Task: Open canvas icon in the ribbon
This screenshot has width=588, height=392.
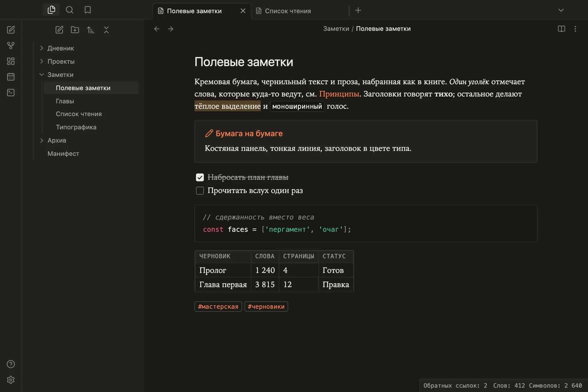Action: pos(11,61)
